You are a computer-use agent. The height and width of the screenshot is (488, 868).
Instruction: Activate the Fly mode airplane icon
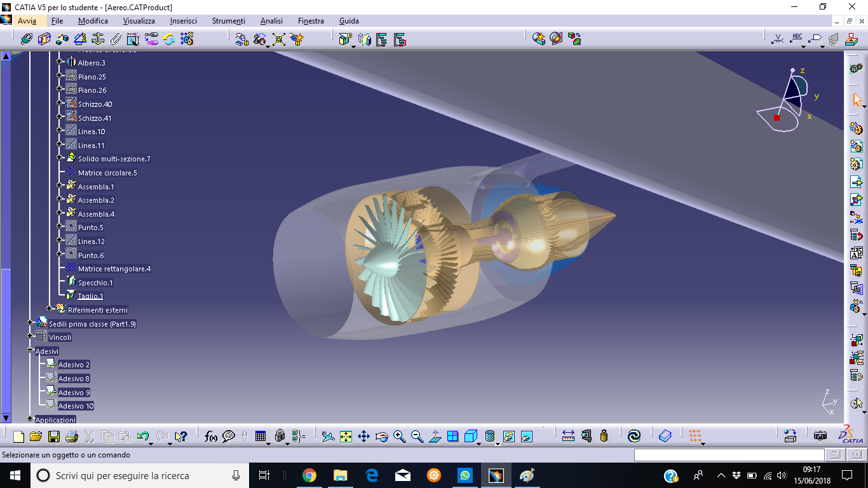pyautogui.click(x=328, y=437)
